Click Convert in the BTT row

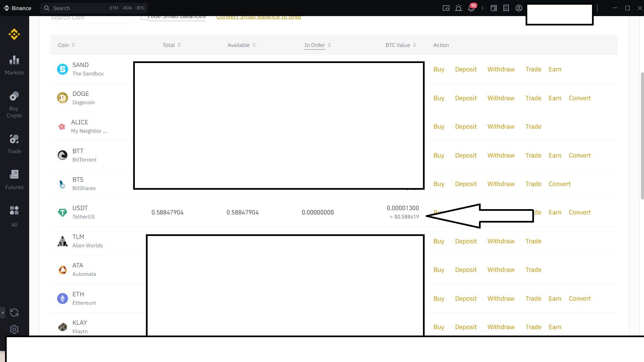click(580, 156)
